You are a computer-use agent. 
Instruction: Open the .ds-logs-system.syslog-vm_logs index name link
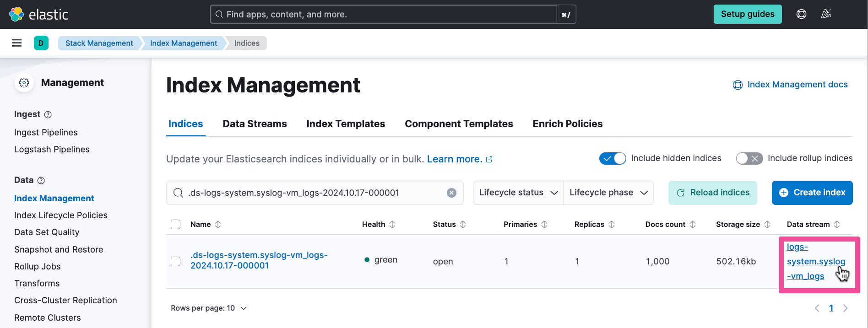(x=259, y=260)
